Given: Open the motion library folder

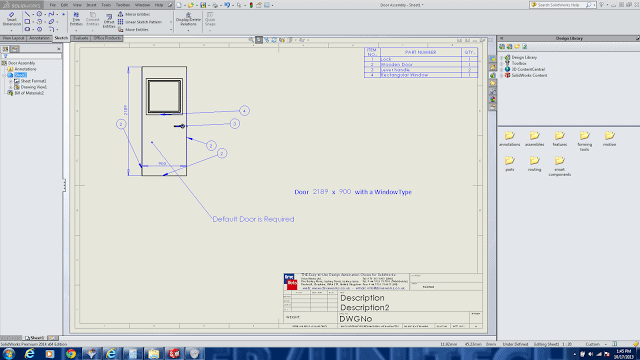Looking at the screenshot, I should [x=609, y=139].
